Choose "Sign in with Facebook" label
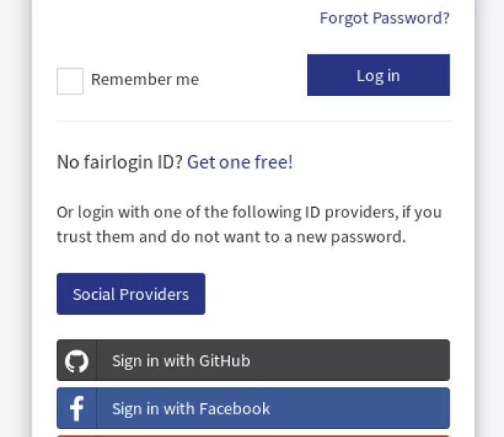This screenshot has height=437, width=504. [x=191, y=409]
